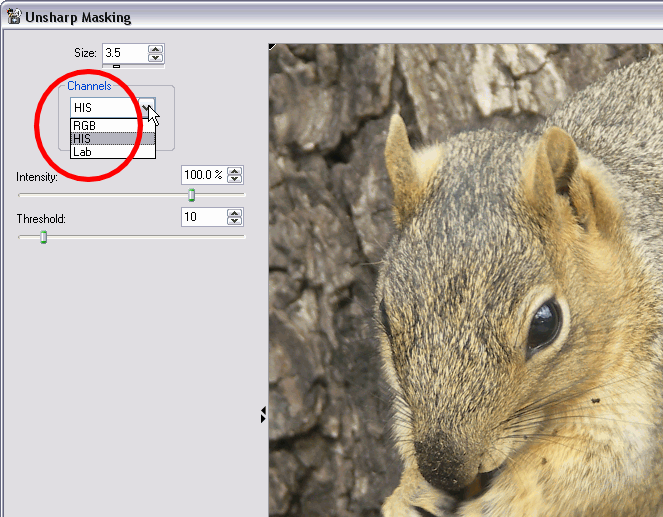
Task: Click the Intensity percentage input field
Action: click(203, 175)
